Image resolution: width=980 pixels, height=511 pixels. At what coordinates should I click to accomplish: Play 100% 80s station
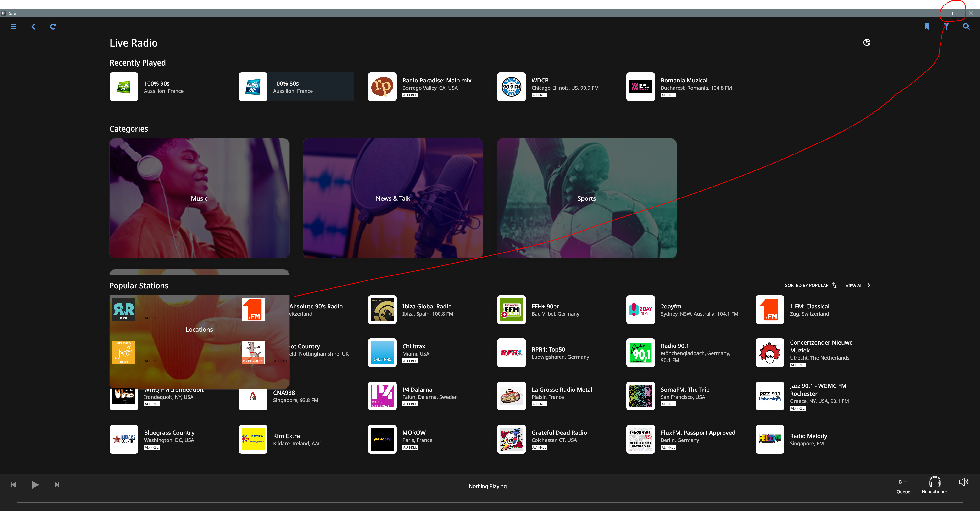[296, 87]
